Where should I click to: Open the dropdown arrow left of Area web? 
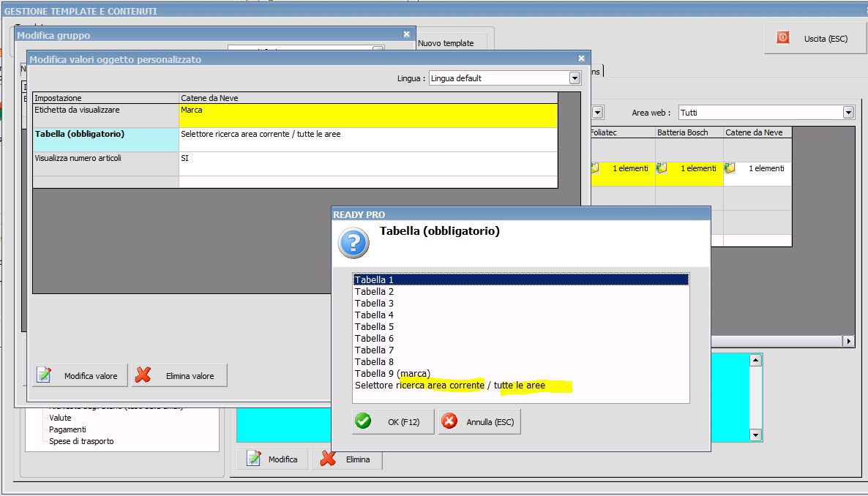click(597, 113)
